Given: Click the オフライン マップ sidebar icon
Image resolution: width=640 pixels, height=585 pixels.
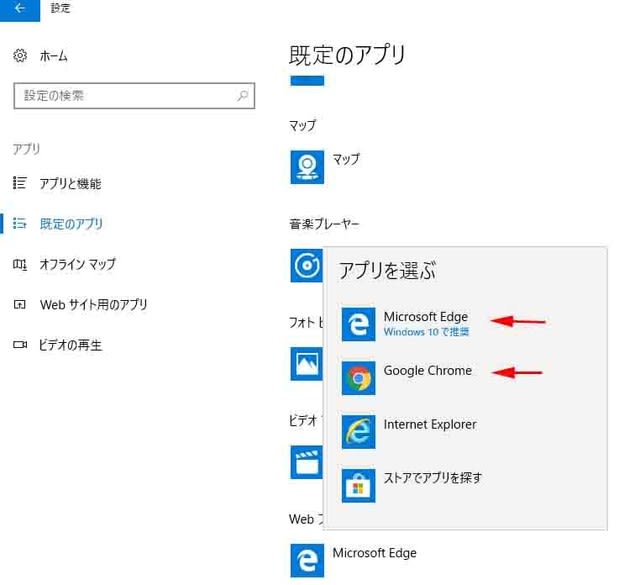Looking at the screenshot, I should tap(19, 265).
